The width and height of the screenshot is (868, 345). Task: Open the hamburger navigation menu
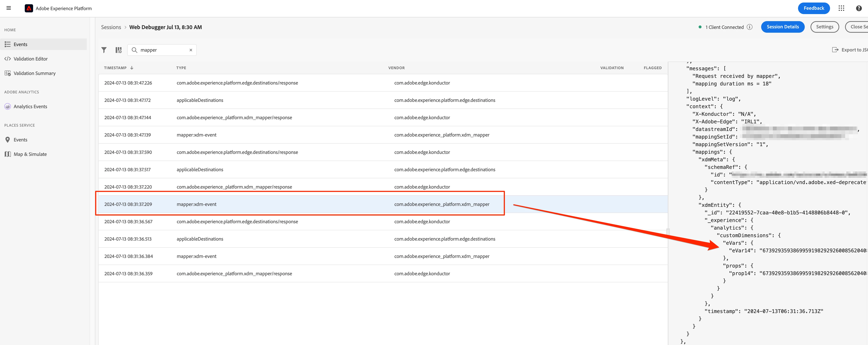pos(9,8)
